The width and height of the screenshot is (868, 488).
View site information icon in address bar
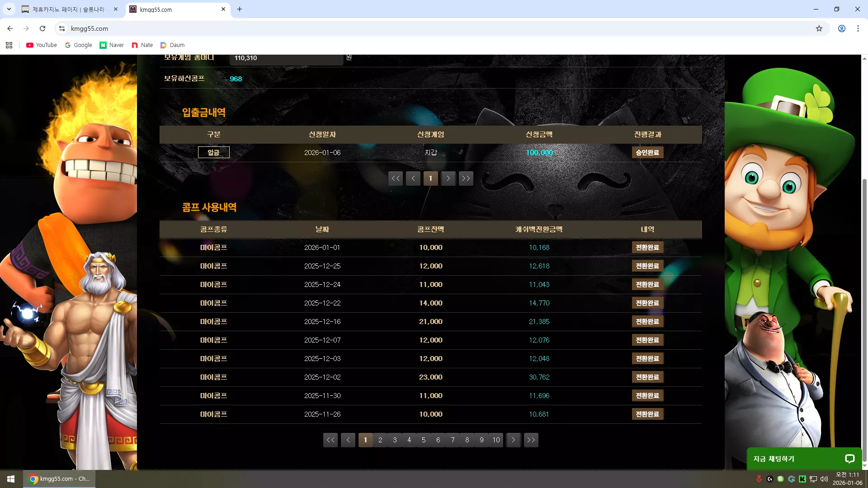62,28
